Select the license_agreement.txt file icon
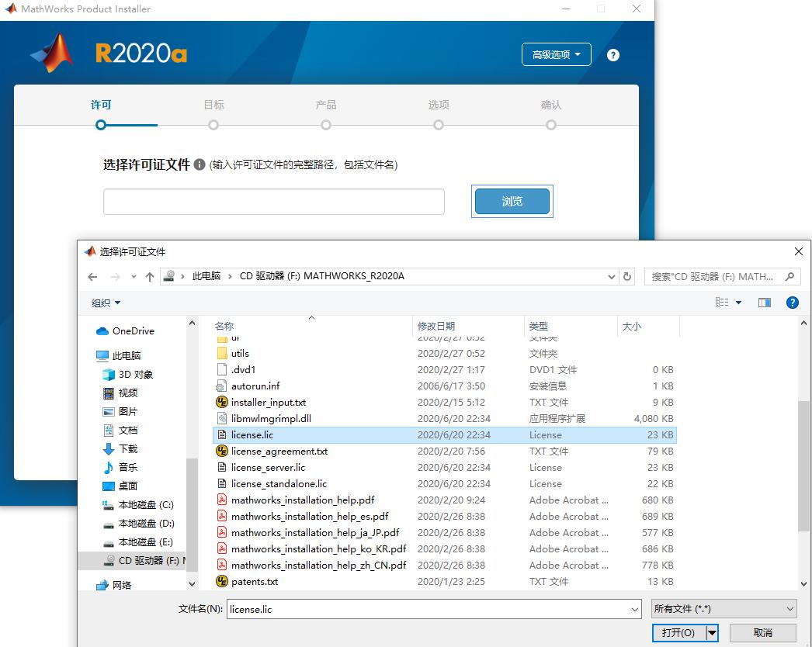This screenshot has width=812, height=647. pyautogui.click(x=222, y=452)
